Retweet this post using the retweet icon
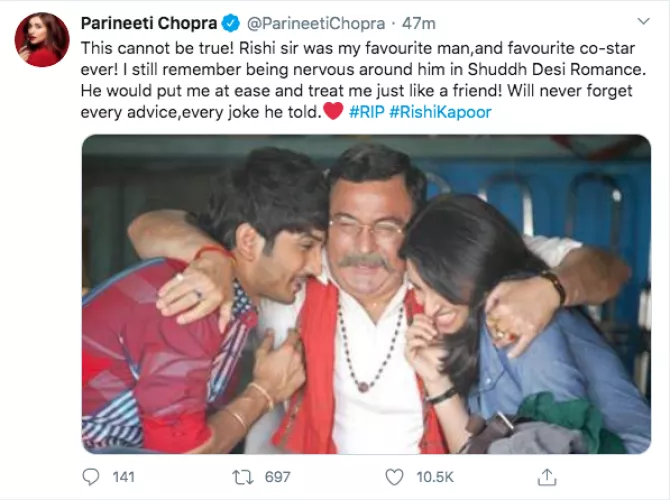This screenshot has width=670, height=500. 244,477
